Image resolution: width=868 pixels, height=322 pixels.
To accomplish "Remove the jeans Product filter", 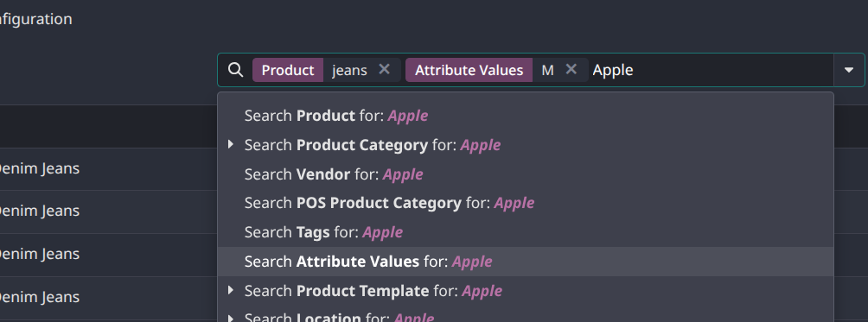I will click(384, 70).
